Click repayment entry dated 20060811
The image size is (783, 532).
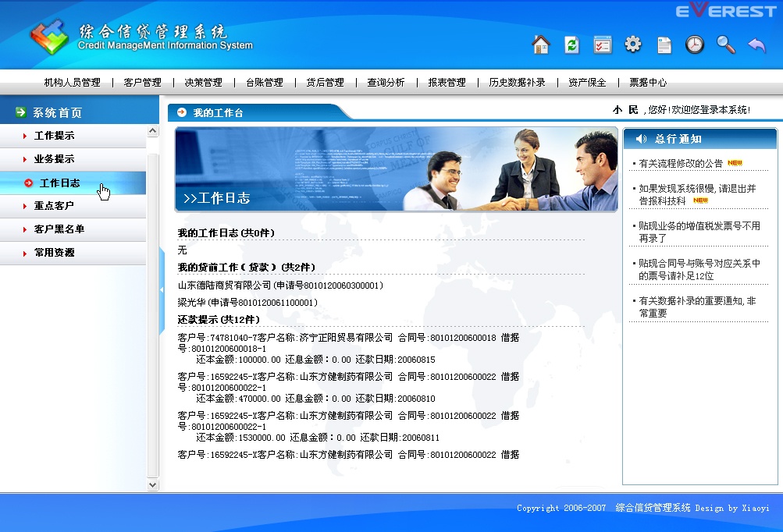point(348,426)
